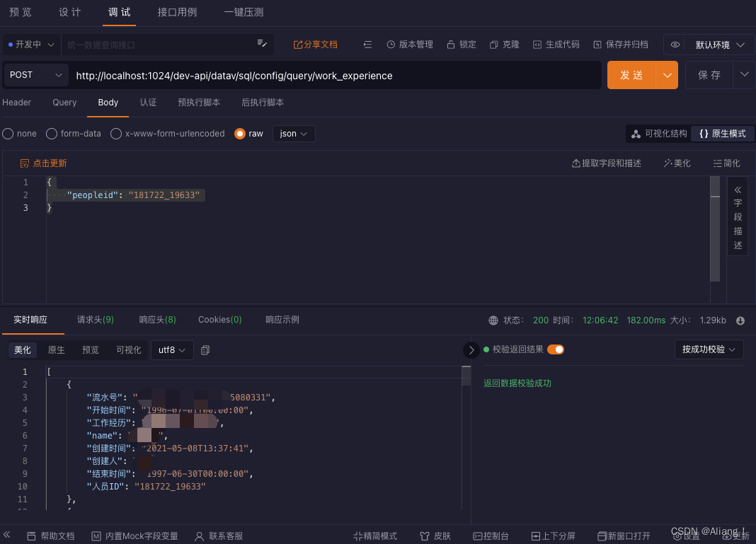This screenshot has width=756, height=544.
Task: Clone the request using 克隆
Action: tap(504, 44)
